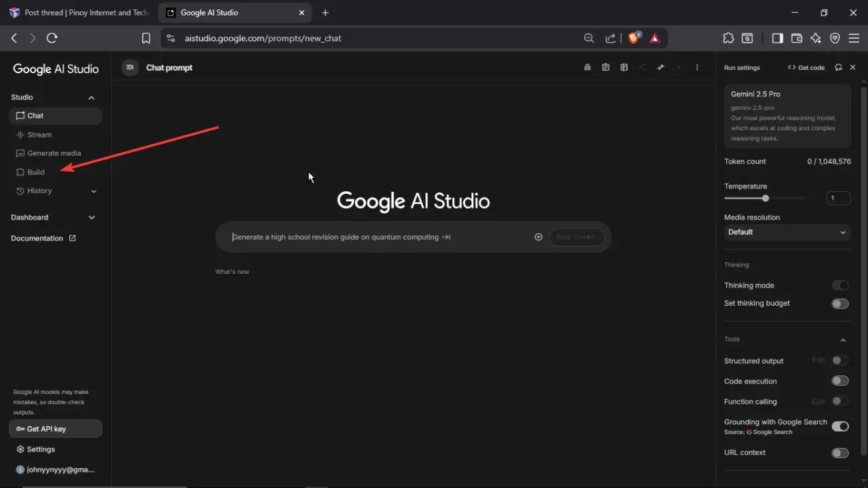Toggle the browser sidebar panel icon
This screenshot has height=488, width=868.
pos(778,39)
